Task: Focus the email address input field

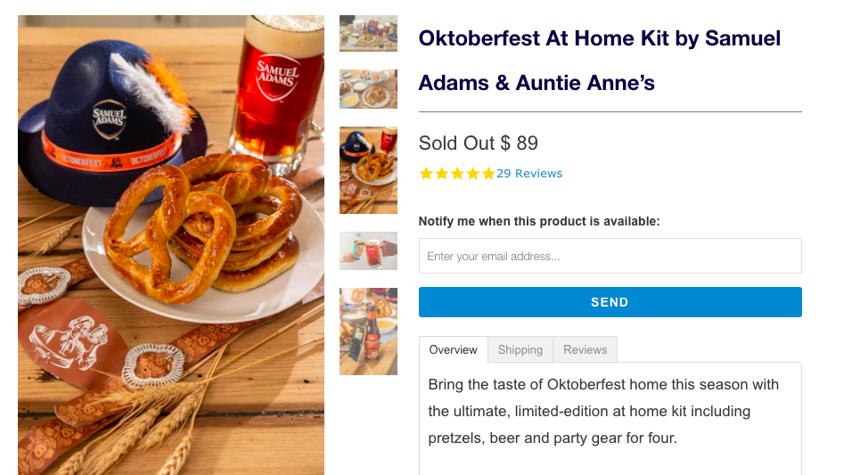Action: pos(610,256)
